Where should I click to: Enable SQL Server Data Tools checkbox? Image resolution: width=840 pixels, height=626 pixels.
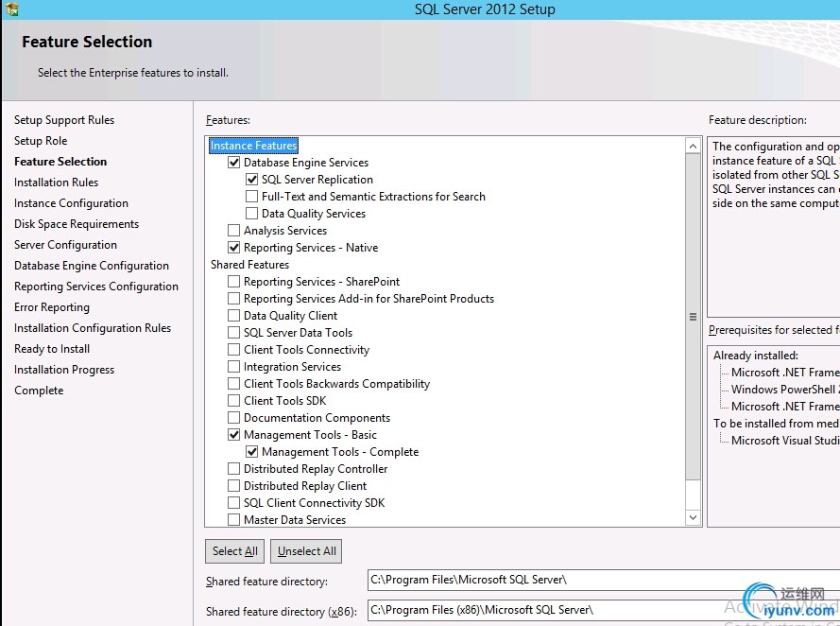(234, 333)
